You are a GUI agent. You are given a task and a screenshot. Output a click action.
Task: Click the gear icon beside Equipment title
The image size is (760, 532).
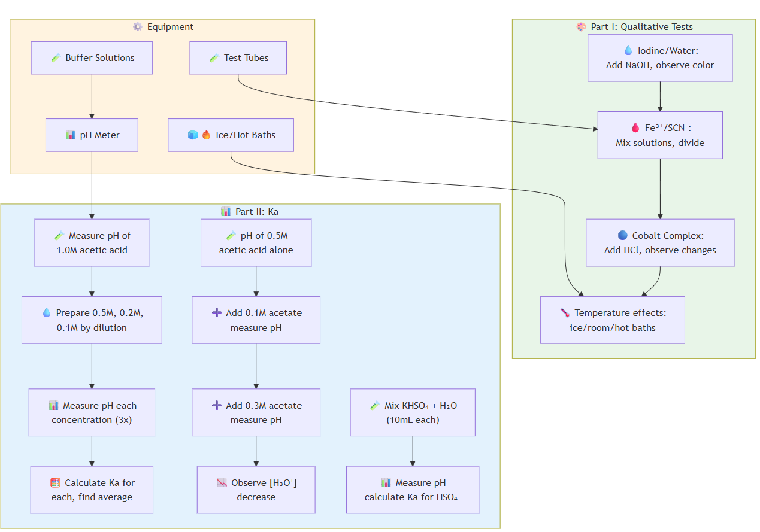pyautogui.click(x=138, y=27)
